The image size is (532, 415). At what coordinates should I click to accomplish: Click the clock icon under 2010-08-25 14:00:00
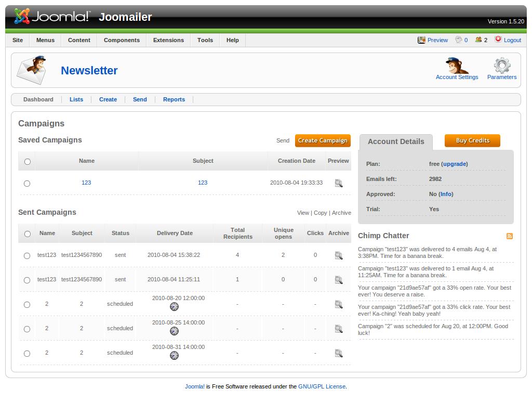(174, 331)
